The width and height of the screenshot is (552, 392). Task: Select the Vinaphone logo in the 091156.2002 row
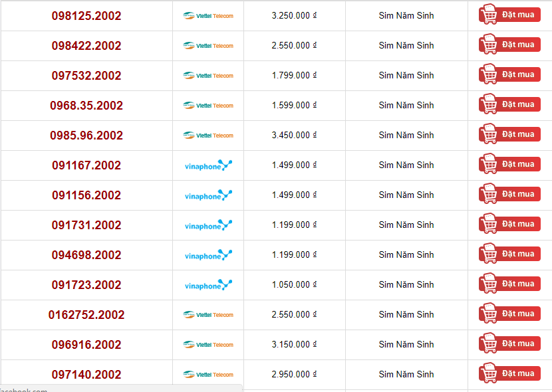pyautogui.click(x=208, y=195)
